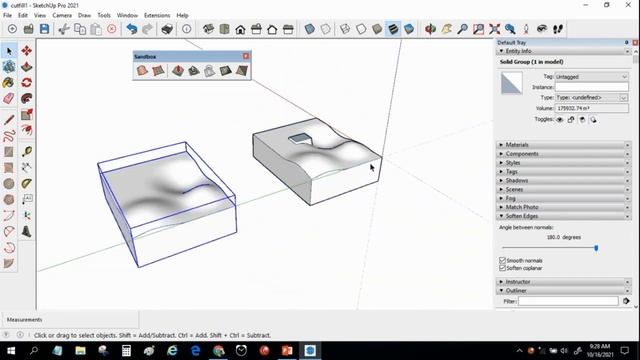
Task: Click Sandbox From Scratch tool
Action: coord(158,71)
